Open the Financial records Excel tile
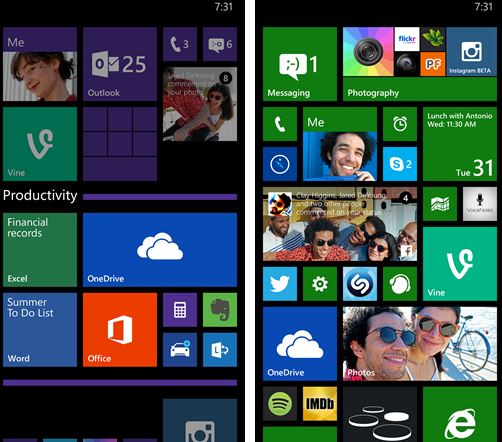Image resolution: width=502 pixels, height=442 pixels. [40, 250]
